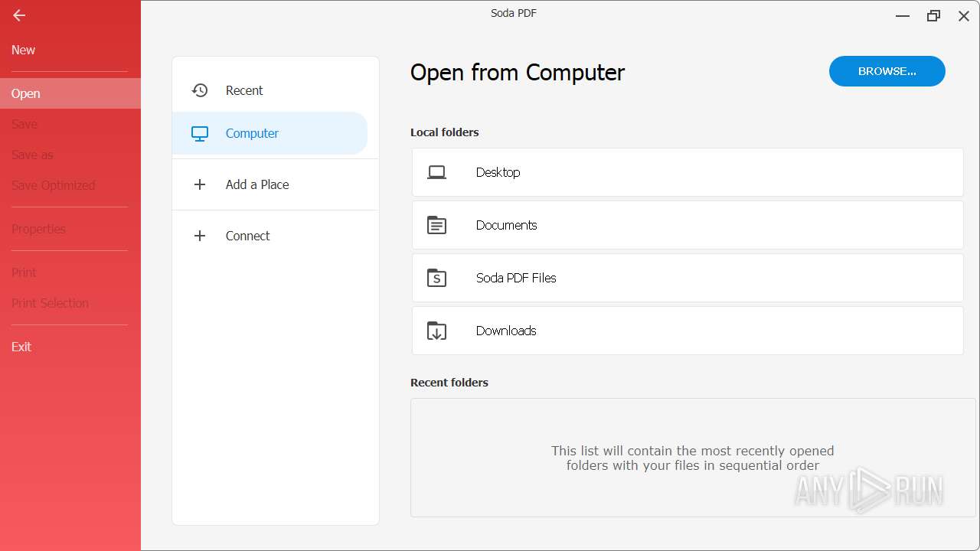Screen dimensions: 980x551
Task: Select Open in the red sidebar
Action: pos(70,93)
